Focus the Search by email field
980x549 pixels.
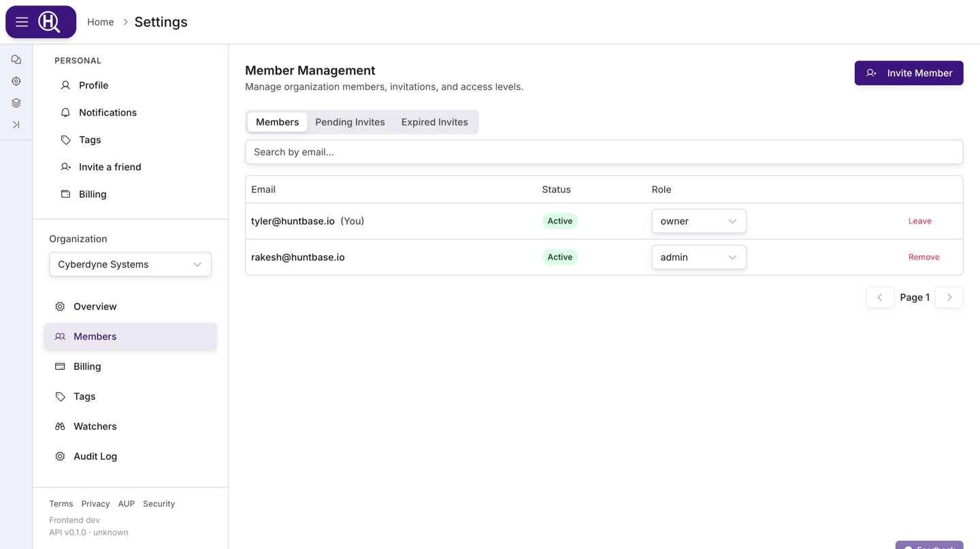[604, 152]
